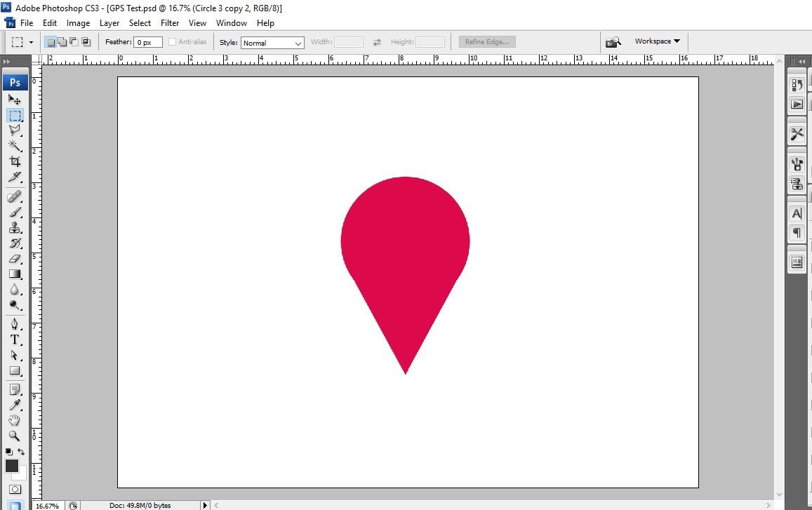
Task: Open the Filter menu
Action: (170, 22)
